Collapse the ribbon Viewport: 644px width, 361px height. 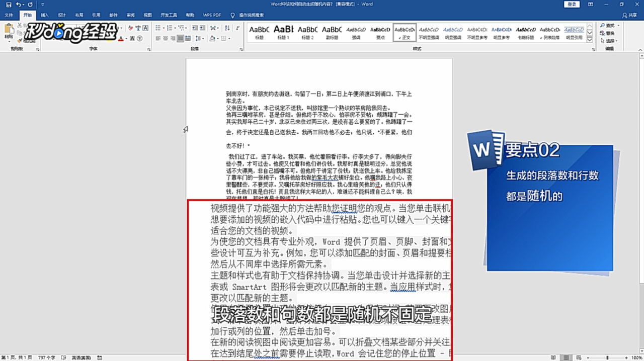(639, 49)
